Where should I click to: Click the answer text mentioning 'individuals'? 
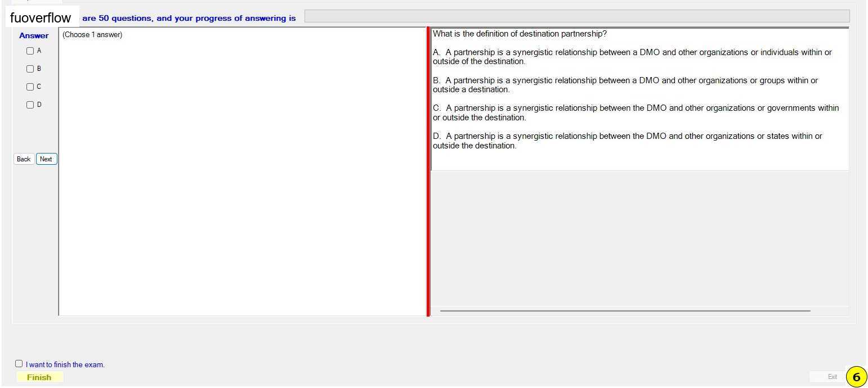(x=632, y=57)
